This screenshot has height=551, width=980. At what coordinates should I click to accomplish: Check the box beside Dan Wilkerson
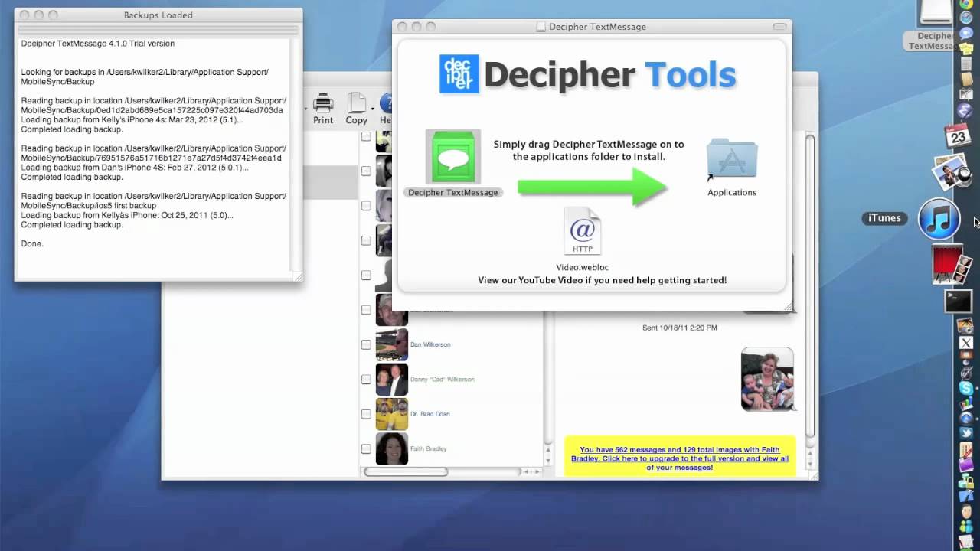(x=366, y=344)
